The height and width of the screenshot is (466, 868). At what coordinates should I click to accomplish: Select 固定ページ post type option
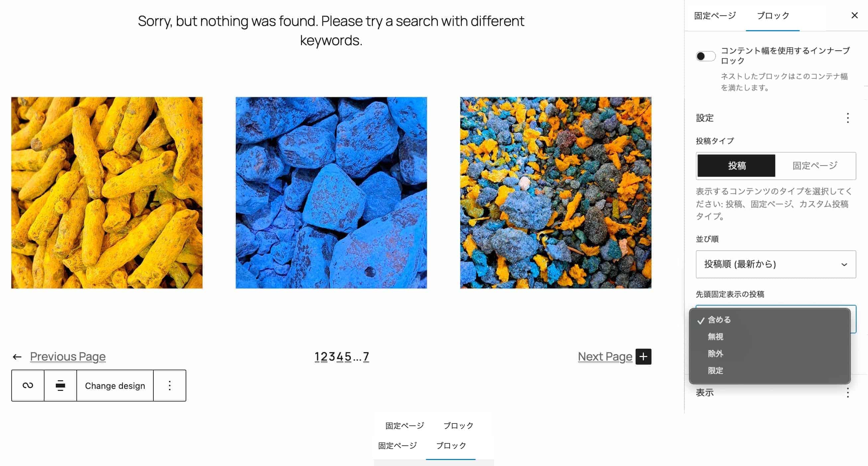pos(815,166)
